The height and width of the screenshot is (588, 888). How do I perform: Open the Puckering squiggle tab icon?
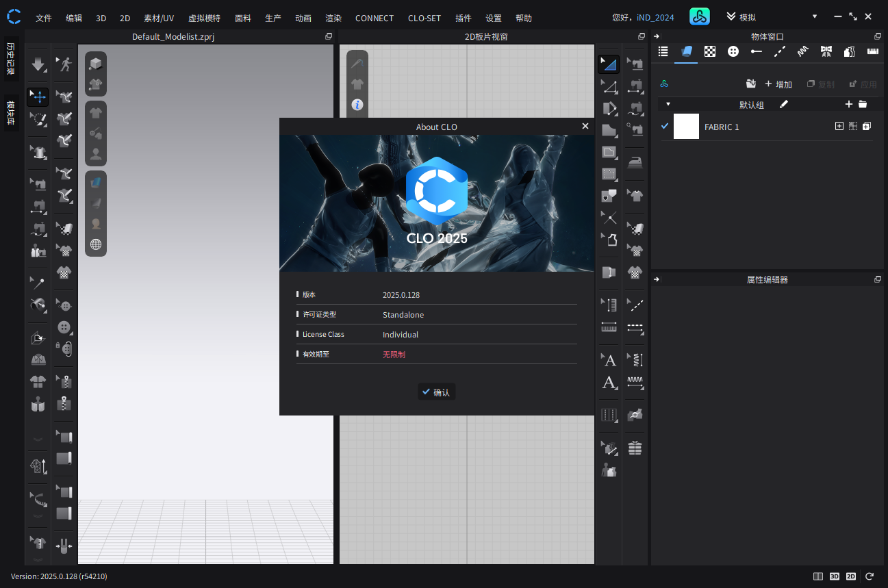(x=802, y=51)
